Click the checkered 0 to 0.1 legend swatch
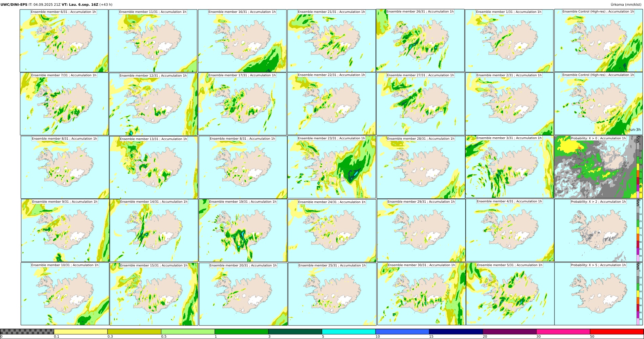 click(x=27, y=332)
